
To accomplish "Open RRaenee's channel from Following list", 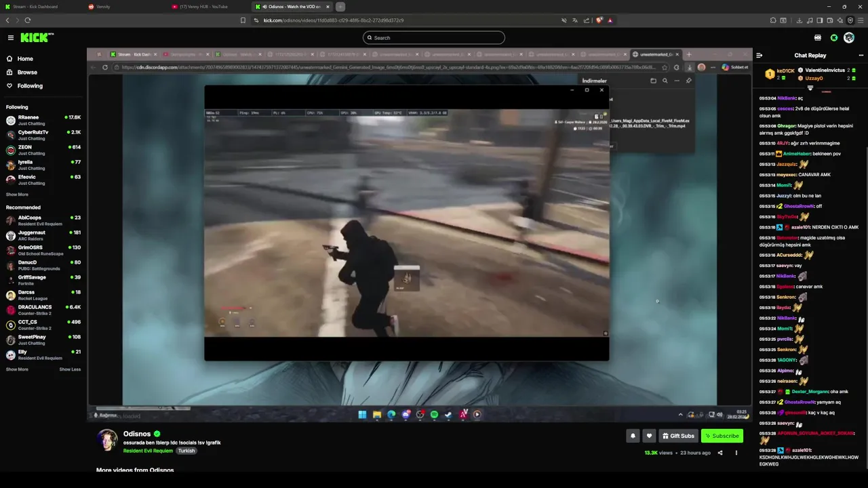I will click(43, 121).
